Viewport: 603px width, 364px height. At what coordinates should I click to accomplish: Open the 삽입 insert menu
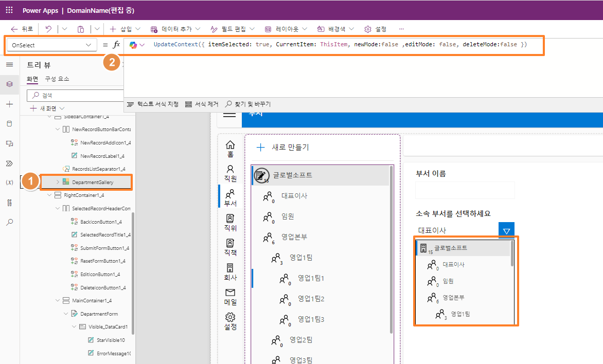click(x=126, y=29)
